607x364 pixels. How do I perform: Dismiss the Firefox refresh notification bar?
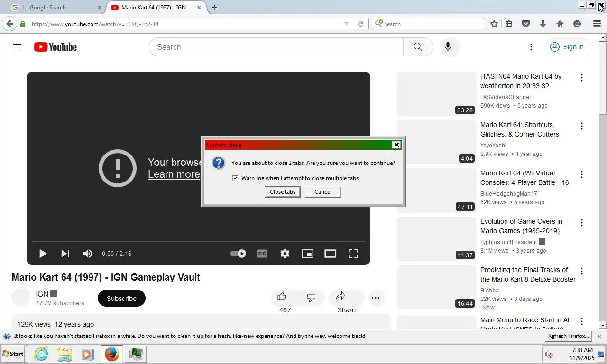point(599,337)
